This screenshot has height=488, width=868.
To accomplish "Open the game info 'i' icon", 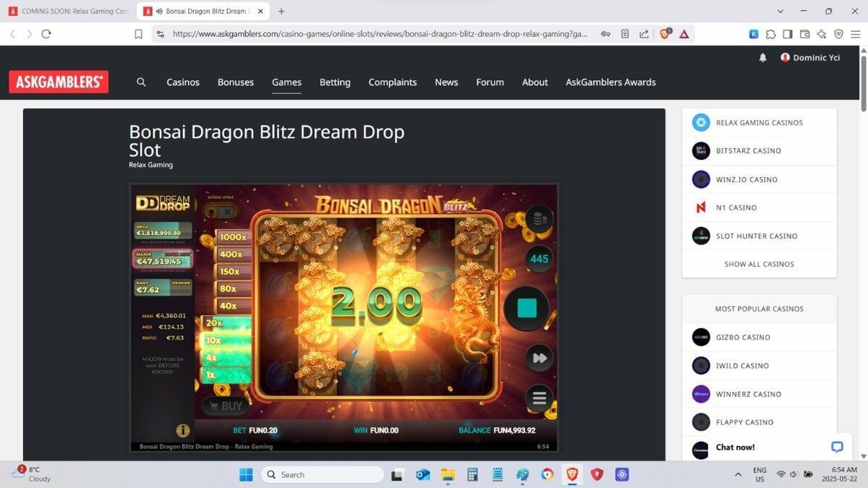I will tap(183, 430).
